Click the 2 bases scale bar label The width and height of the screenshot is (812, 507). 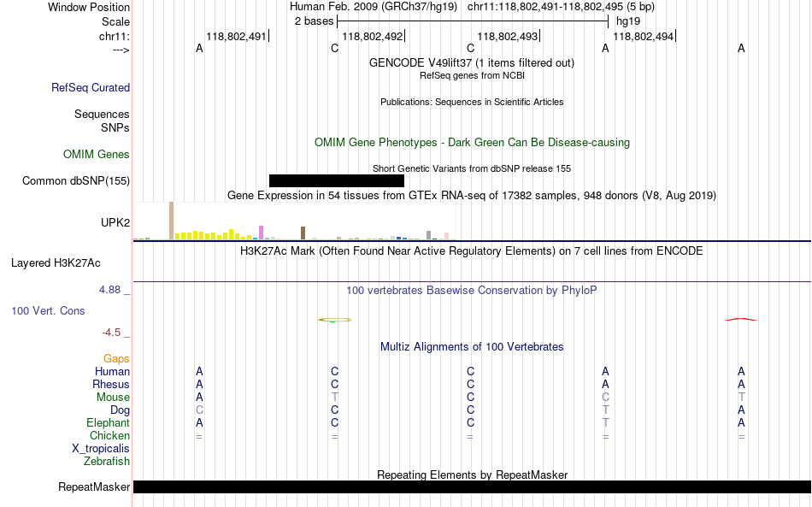(315, 21)
